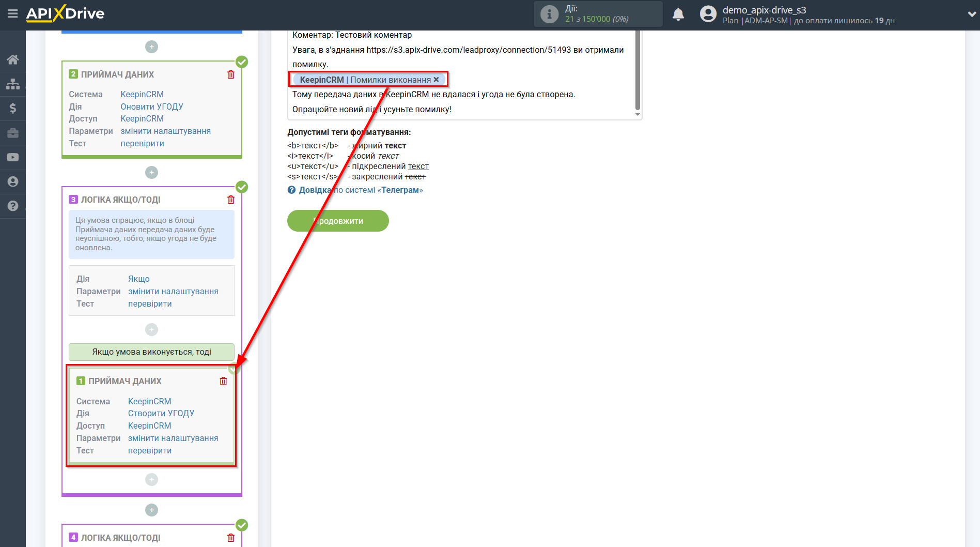Click KeepinCRM system link in block 2

click(x=142, y=94)
